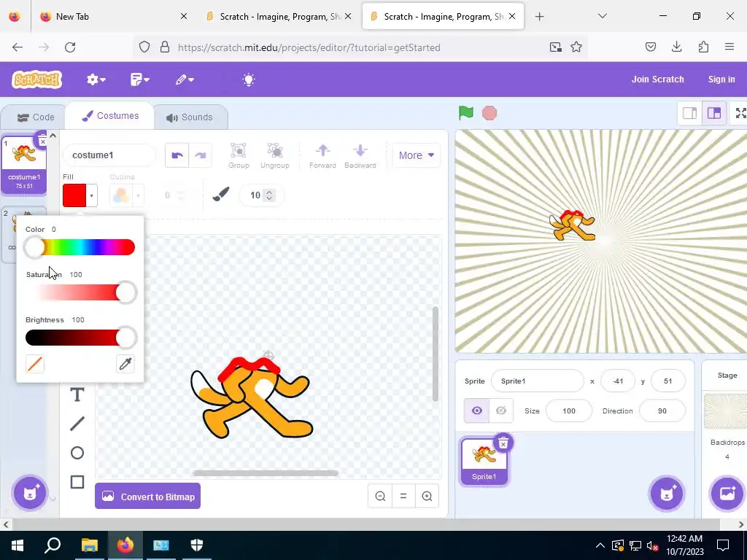Switch to the Sounds tab
The width and height of the screenshot is (747, 560).
[x=190, y=117]
